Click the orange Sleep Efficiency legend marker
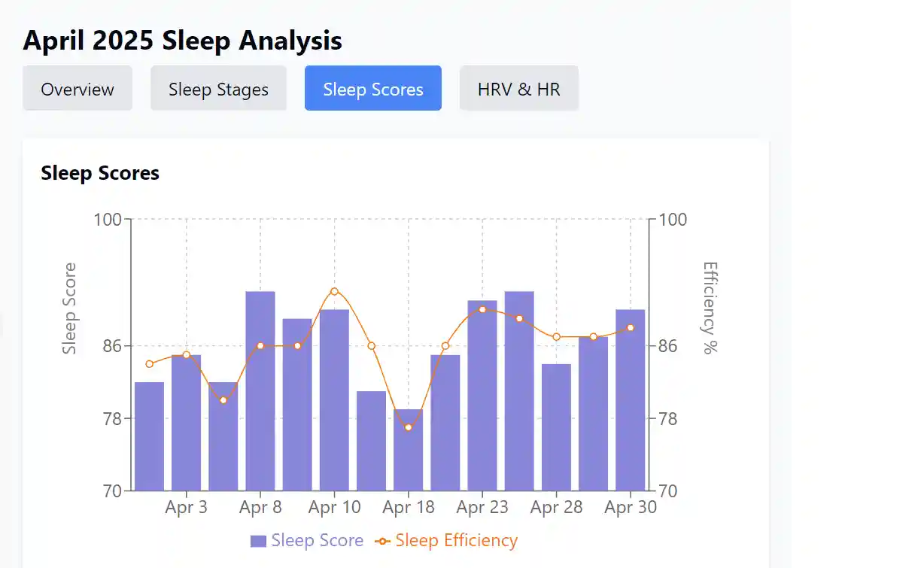 pyautogui.click(x=381, y=540)
